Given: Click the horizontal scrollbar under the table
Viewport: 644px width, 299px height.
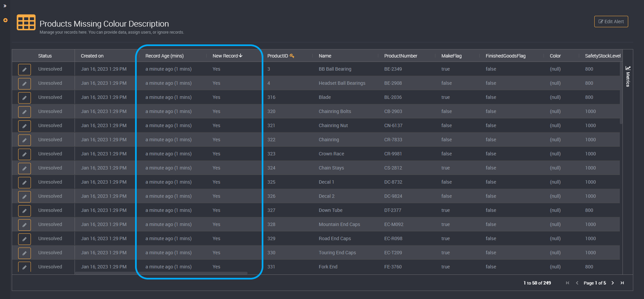Looking at the screenshot, I should tap(161, 273).
